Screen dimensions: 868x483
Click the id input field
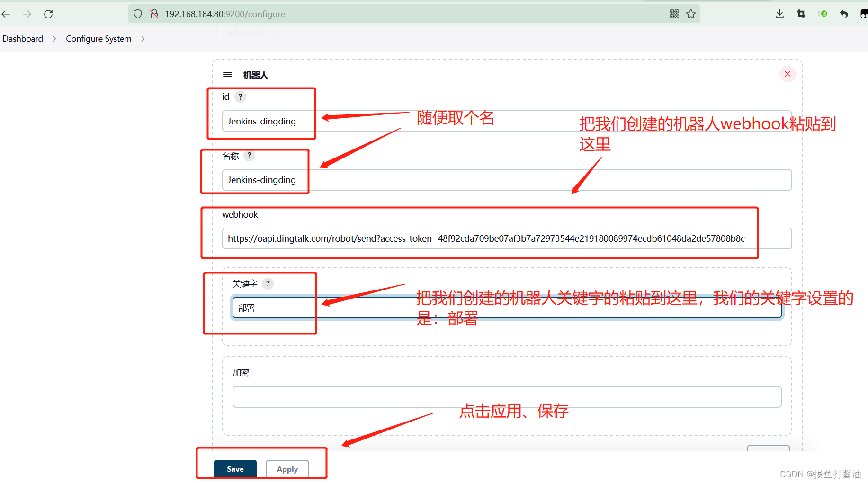coord(507,121)
